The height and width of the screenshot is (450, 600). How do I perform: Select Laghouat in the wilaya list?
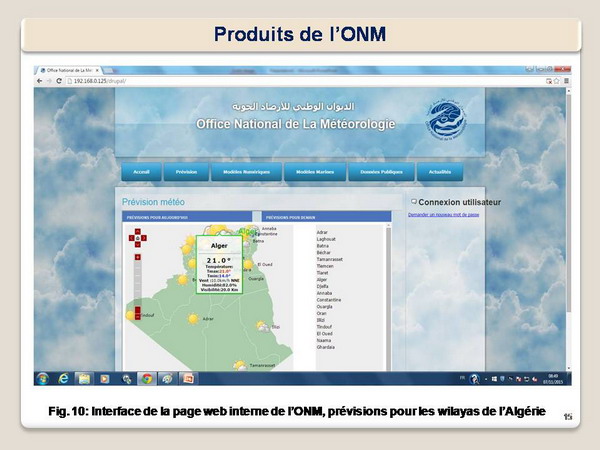coord(326,239)
